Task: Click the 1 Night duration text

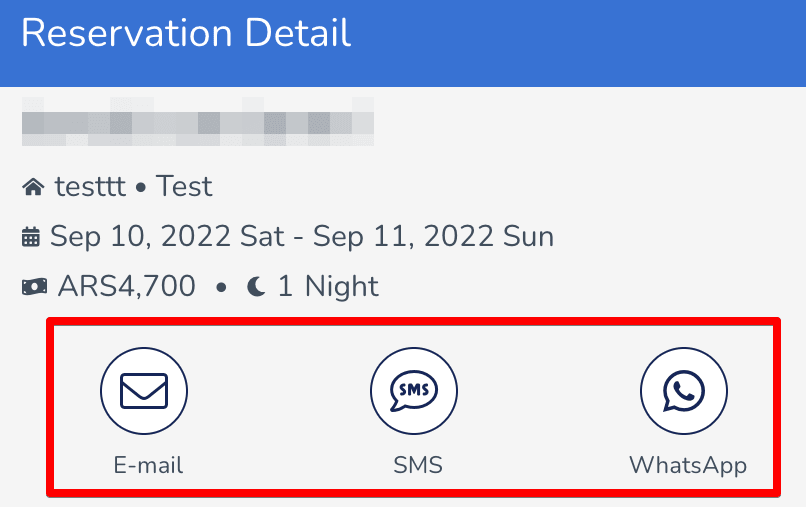Action: (328, 286)
